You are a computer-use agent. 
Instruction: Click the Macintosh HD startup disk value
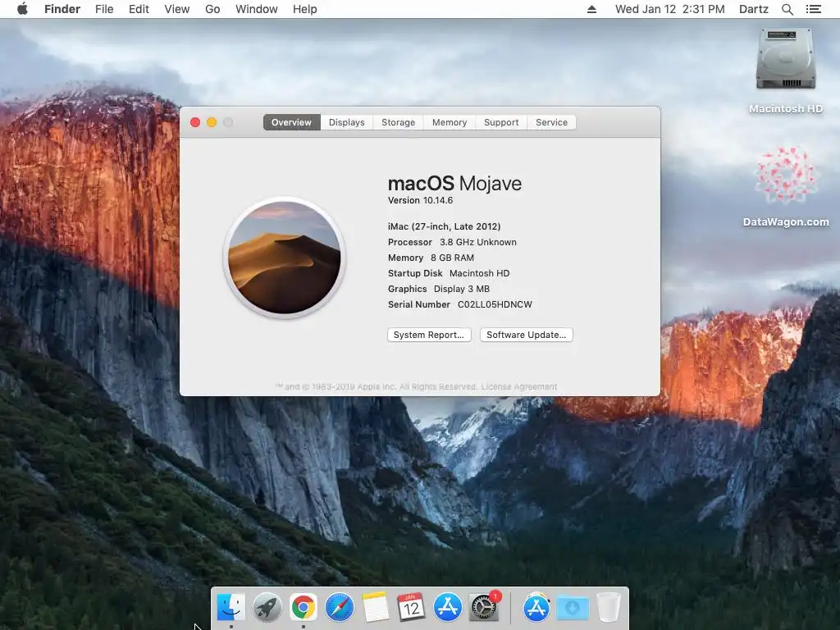(479, 273)
